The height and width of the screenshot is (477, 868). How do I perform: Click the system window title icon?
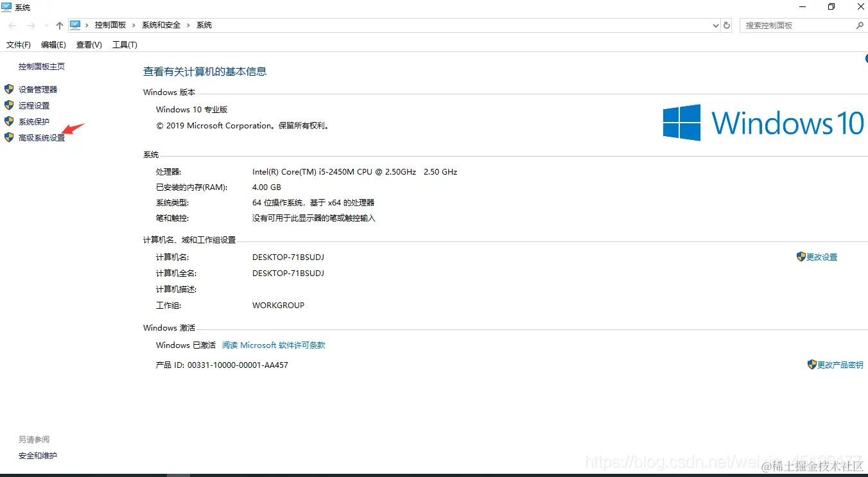(6, 7)
